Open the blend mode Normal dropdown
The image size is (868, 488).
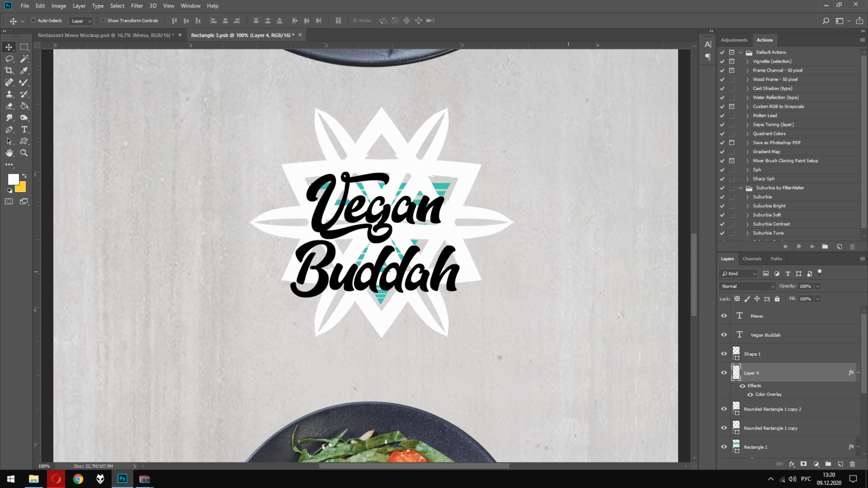click(x=748, y=286)
